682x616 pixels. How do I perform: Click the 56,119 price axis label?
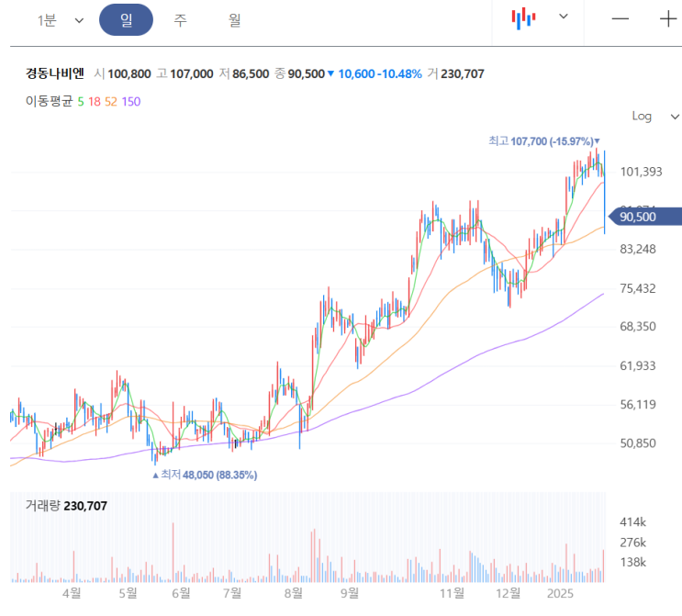(x=638, y=405)
